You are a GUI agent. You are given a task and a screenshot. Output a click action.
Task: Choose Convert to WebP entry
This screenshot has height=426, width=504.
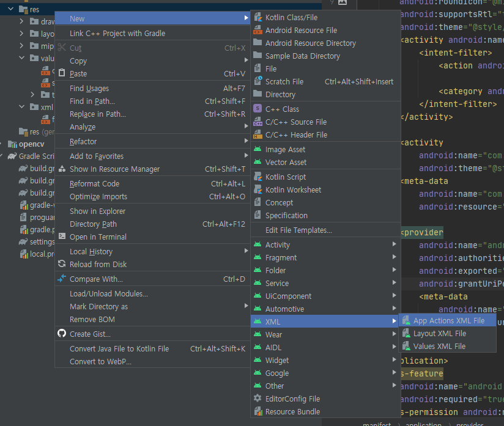pos(152,361)
